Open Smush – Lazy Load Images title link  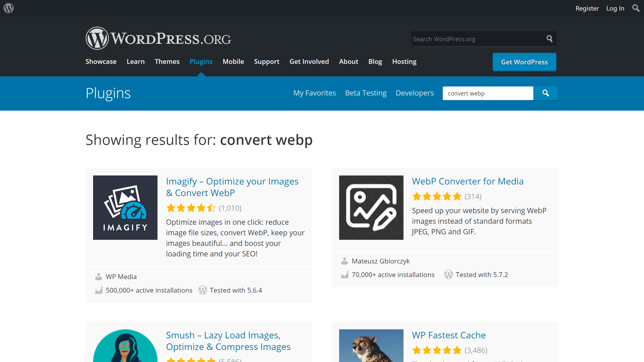[228, 341]
